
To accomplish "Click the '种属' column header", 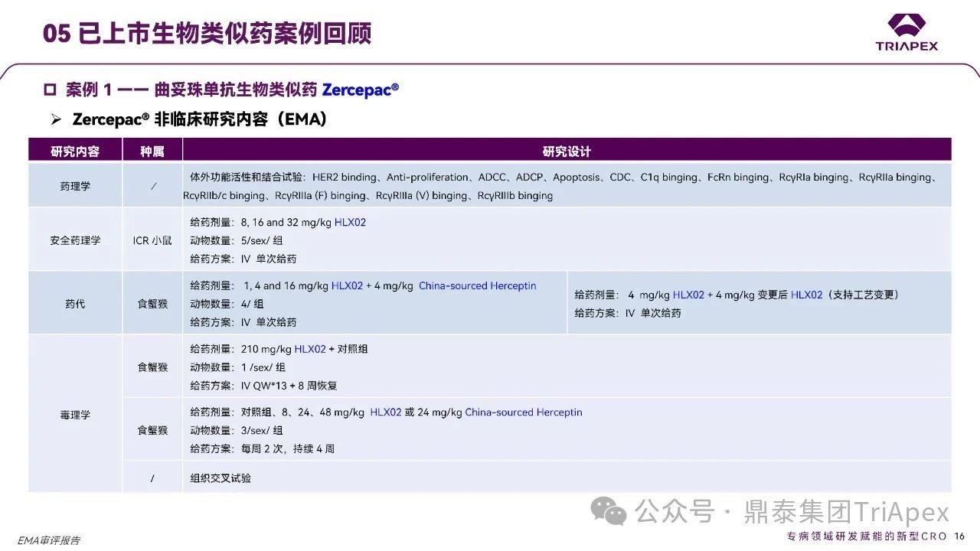I will click(152, 152).
